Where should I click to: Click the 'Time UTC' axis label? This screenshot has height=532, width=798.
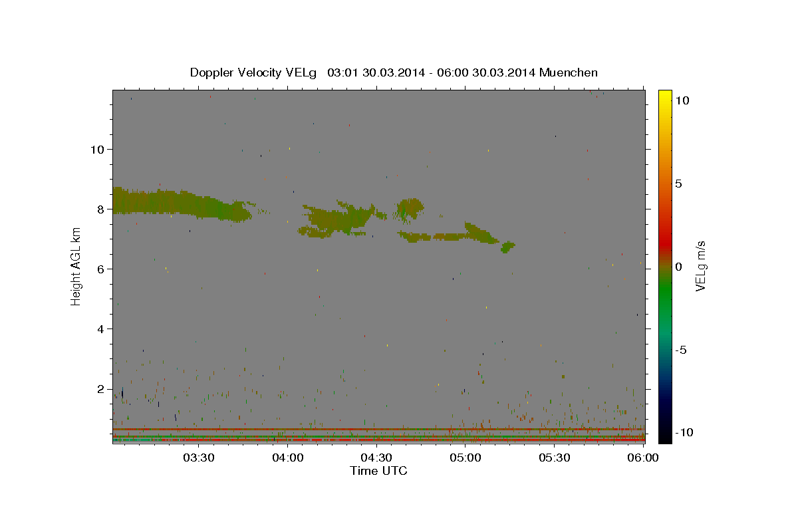point(378,471)
